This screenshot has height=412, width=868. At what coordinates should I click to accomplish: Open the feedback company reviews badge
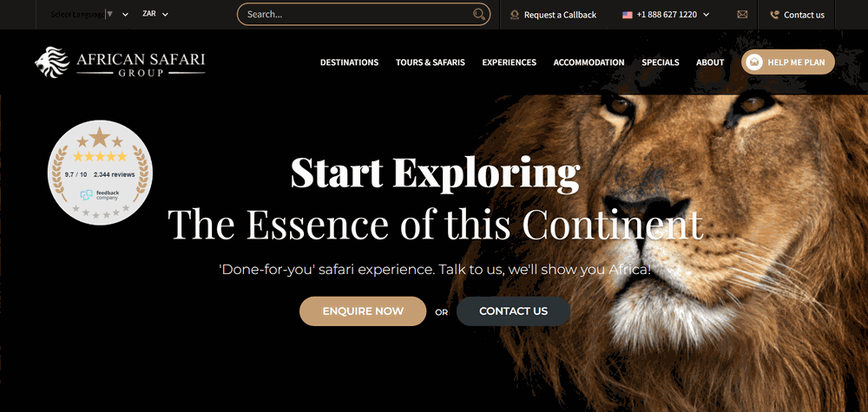[100, 173]
